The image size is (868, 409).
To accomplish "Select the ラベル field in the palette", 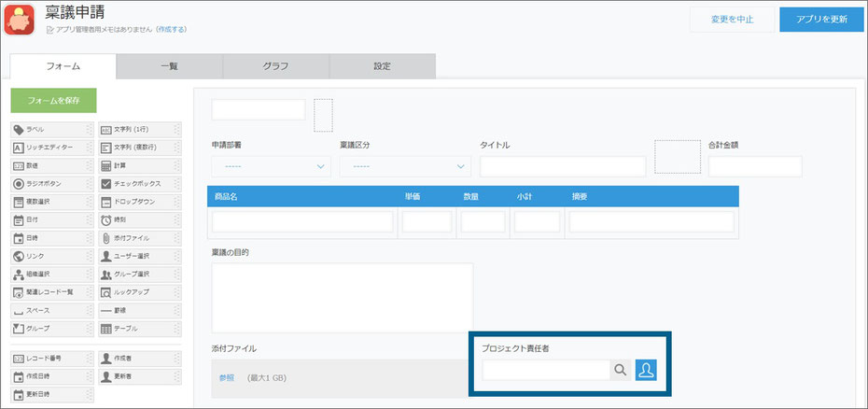I will [x=47, y=130].
